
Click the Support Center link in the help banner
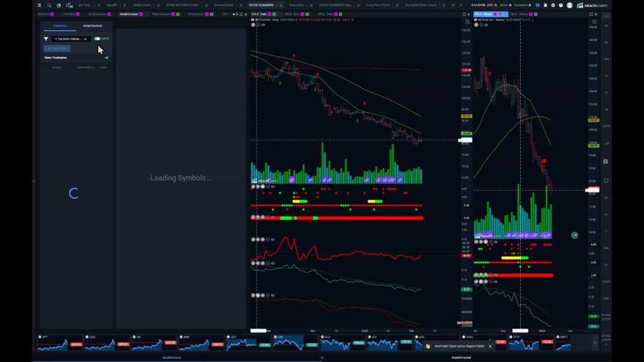tap(475, 346)
